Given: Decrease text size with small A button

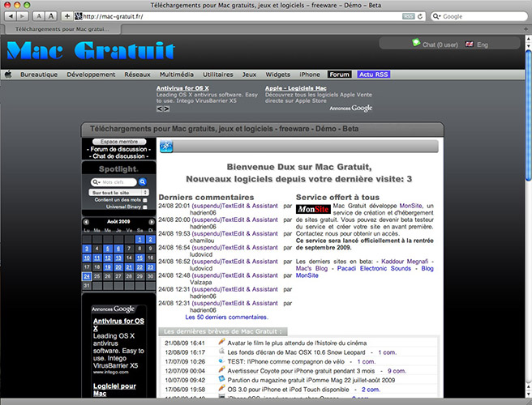Looking at the screenshot, I should pyautogui.click(x=39, y=16).
